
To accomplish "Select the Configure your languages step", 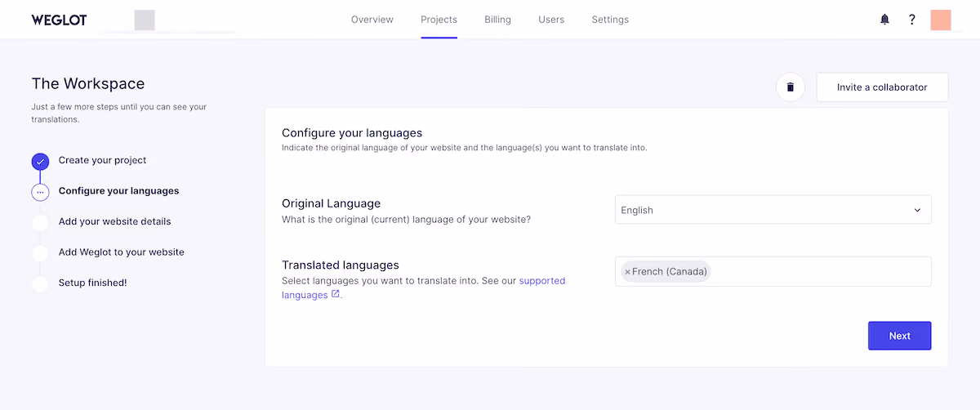I will point(118,191).
